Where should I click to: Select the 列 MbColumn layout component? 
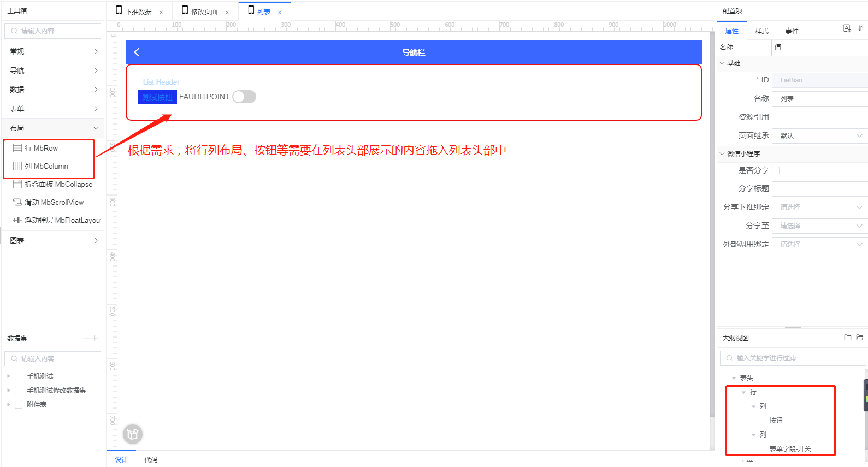click(46, 166)
